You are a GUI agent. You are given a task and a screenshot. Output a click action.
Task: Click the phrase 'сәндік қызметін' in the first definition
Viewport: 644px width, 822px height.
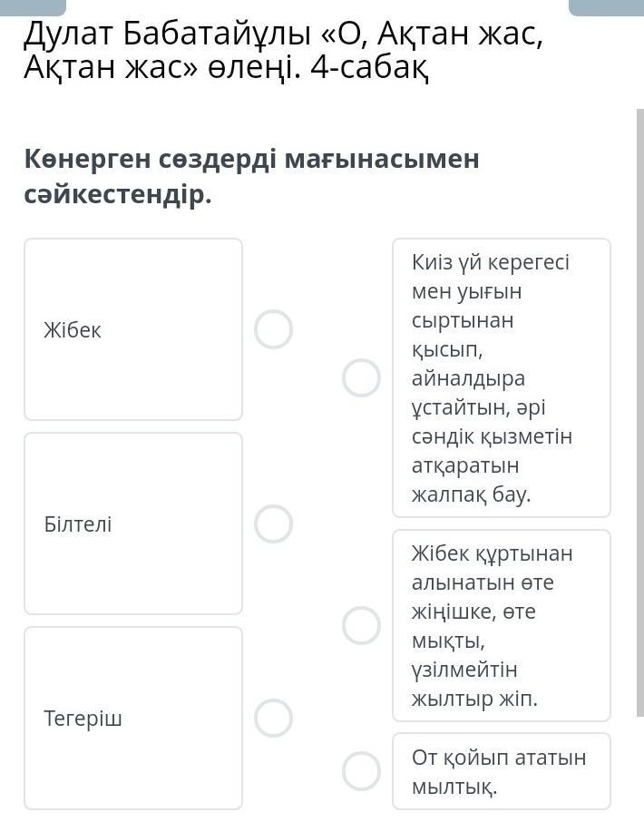pyautogui.click(x=492, y=436)
